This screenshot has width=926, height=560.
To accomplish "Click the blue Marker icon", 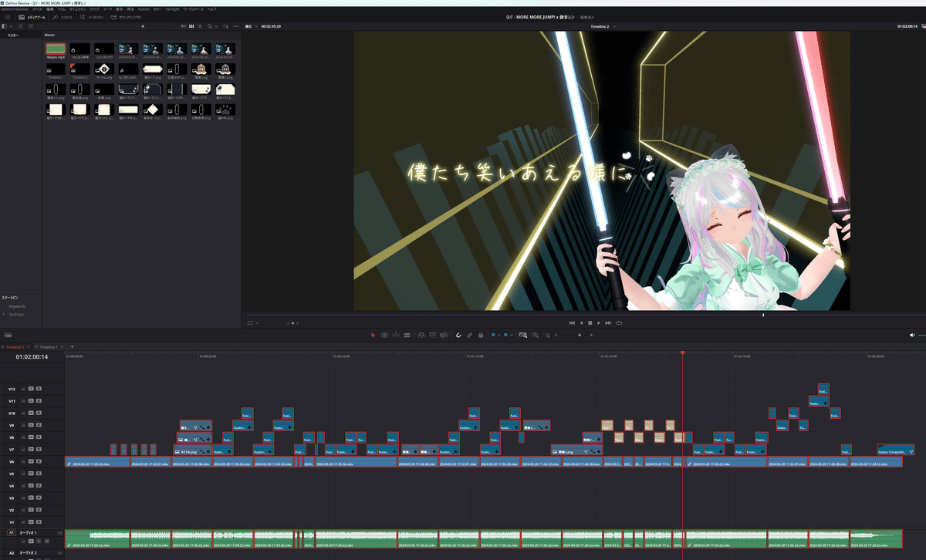I will click(x=505, y=336).
